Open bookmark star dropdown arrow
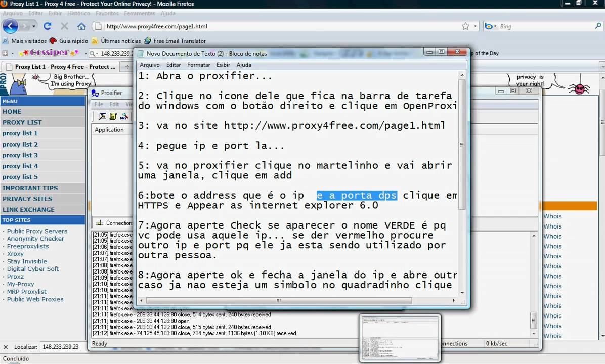 coord(476,26)
